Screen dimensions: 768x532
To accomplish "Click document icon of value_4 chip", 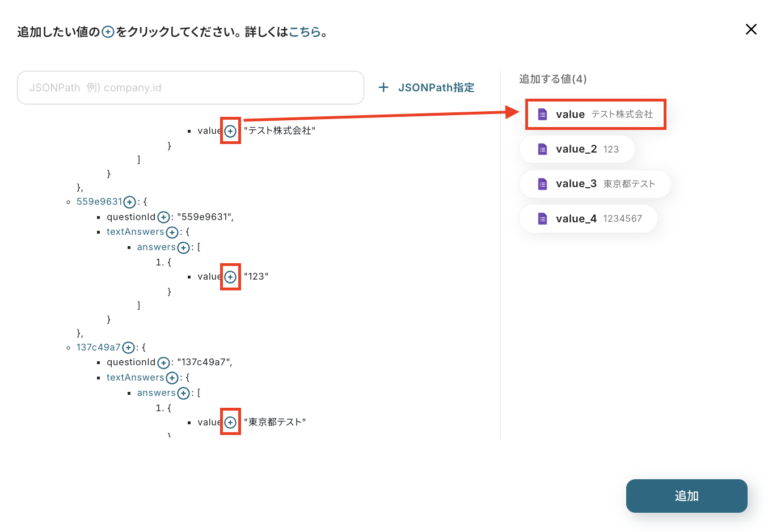I will point(542,219).
